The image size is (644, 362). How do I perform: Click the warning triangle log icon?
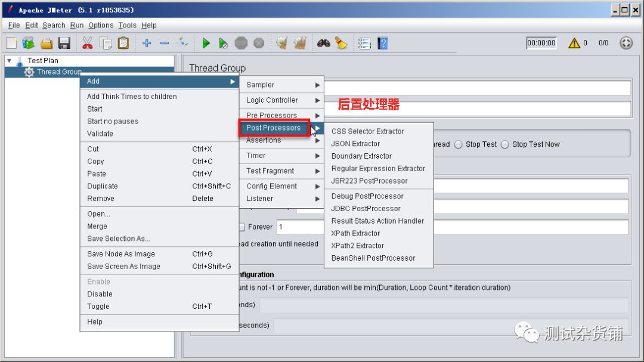tap(574, 43)
